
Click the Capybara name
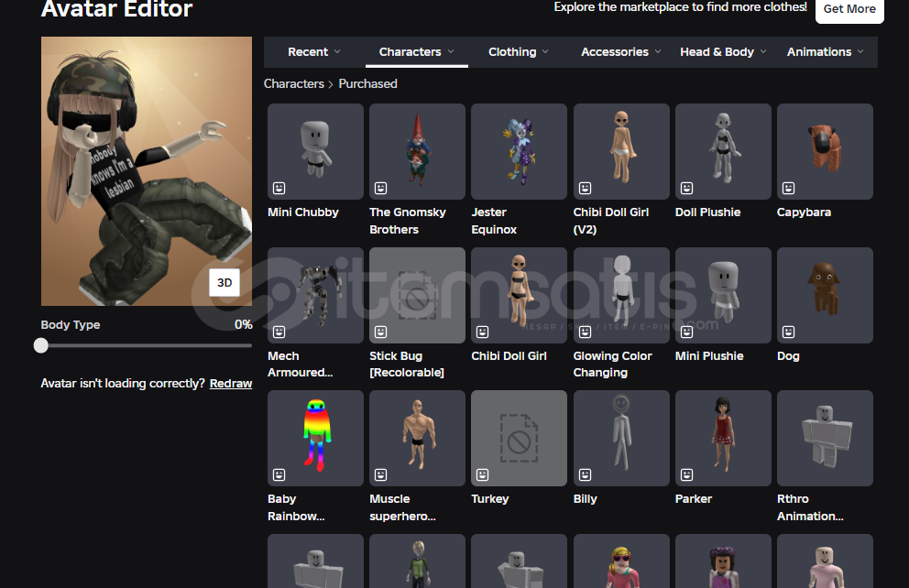804,212
